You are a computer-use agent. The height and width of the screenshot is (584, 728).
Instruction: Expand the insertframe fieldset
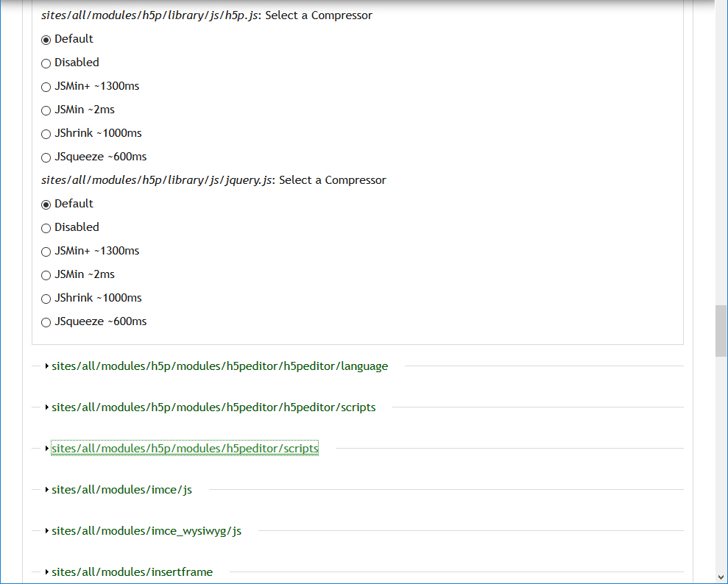pyautogui.click(x=132, y=571)
